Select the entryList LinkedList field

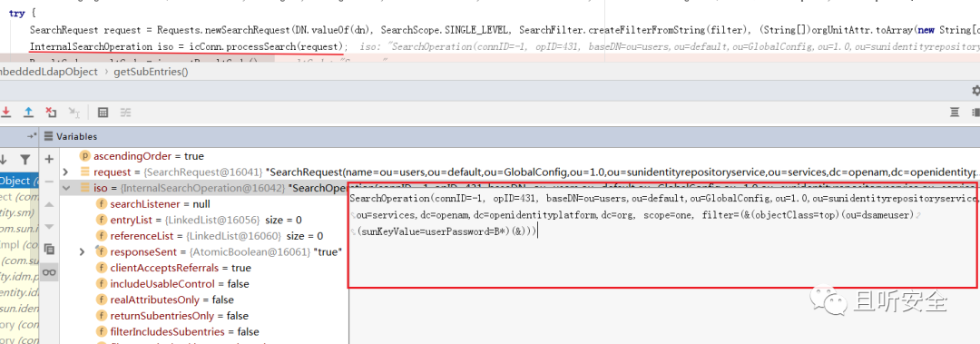click(199, 220)
